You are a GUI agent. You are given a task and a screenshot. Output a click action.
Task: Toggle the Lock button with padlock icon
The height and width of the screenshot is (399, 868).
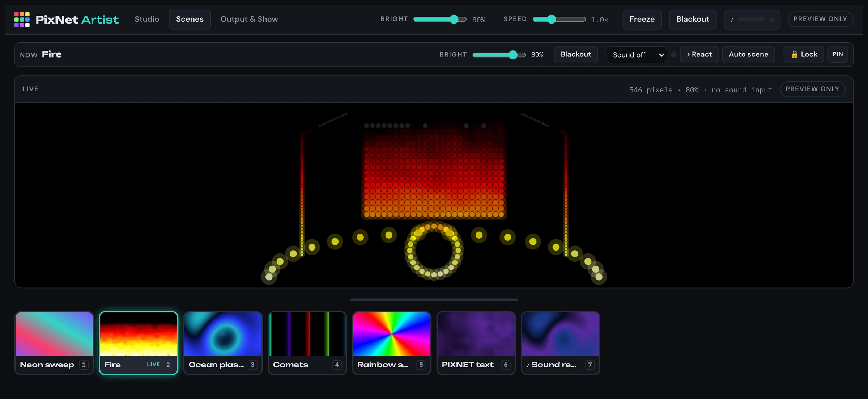tap(804, 55)
